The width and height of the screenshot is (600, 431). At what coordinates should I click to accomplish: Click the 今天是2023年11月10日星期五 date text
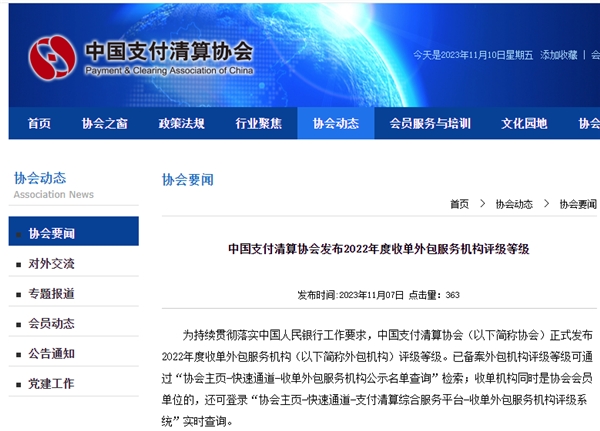pos(473,55)
